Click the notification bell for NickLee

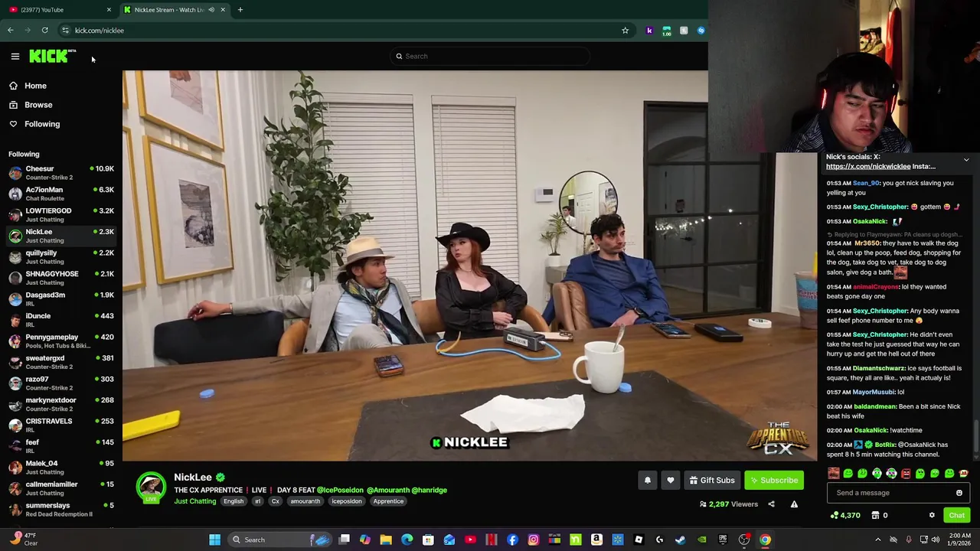click(648, 480)
